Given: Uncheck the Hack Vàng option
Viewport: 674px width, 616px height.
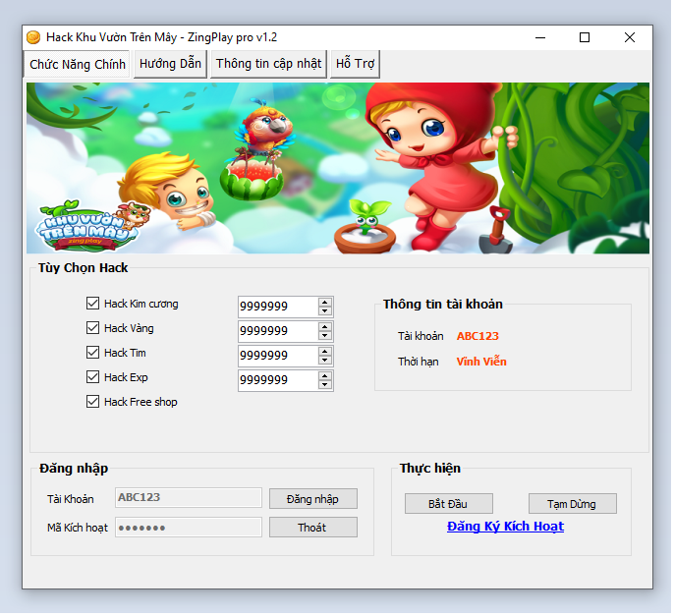Looking at the screenshot, I should click(93, 328).
